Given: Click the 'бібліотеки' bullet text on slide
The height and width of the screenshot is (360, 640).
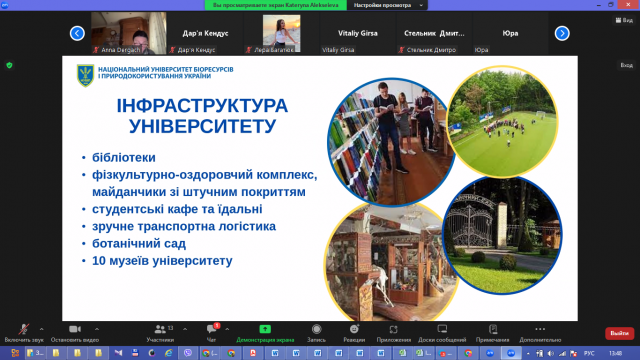Looking at the screenshot, I should pos(124,158).
